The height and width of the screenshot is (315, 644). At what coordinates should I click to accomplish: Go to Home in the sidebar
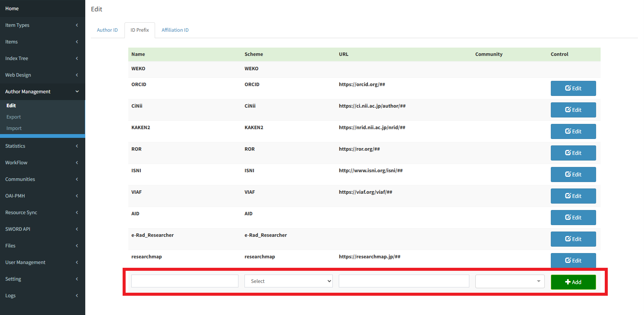point(12,9)
